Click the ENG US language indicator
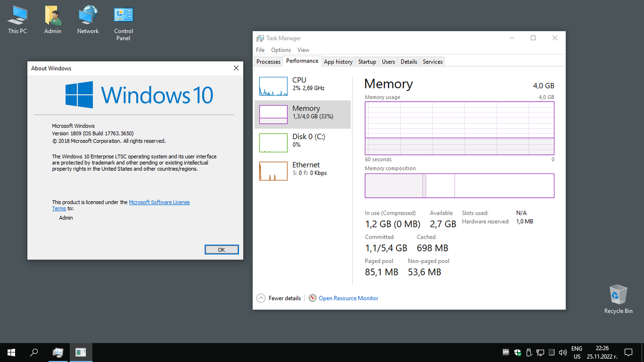The image size is (644, 362). 577,352
